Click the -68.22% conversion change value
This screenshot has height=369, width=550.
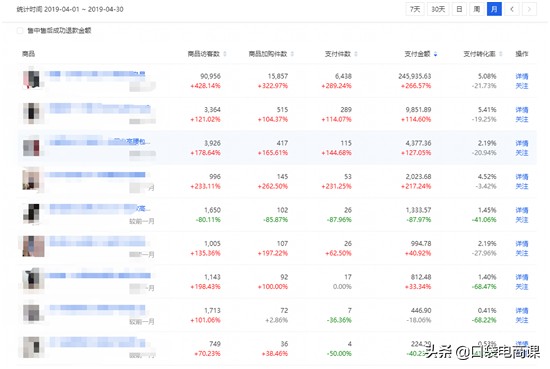click(x=484, y=320)
